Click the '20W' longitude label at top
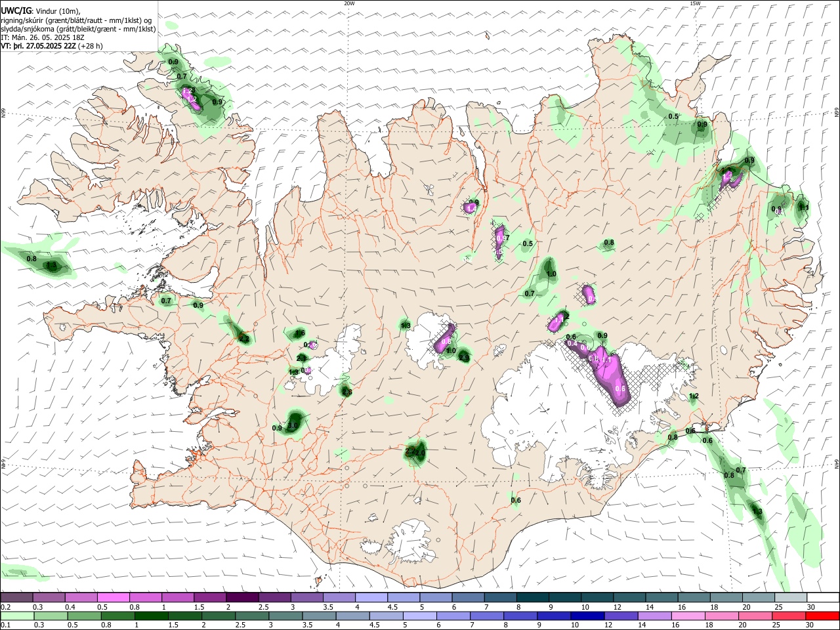Image resolution: width=840 pixels, height=630 pixels. pyautogui.click(x=349, y=4)
